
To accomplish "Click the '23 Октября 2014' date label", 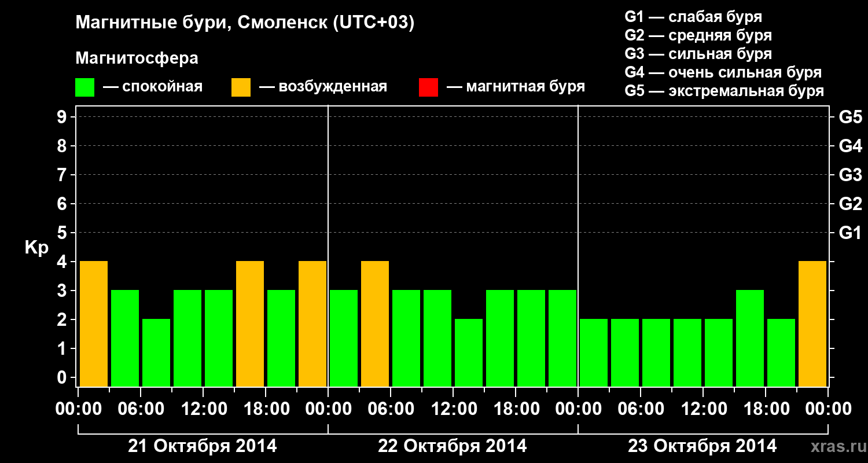I will [x=703, y=446].
